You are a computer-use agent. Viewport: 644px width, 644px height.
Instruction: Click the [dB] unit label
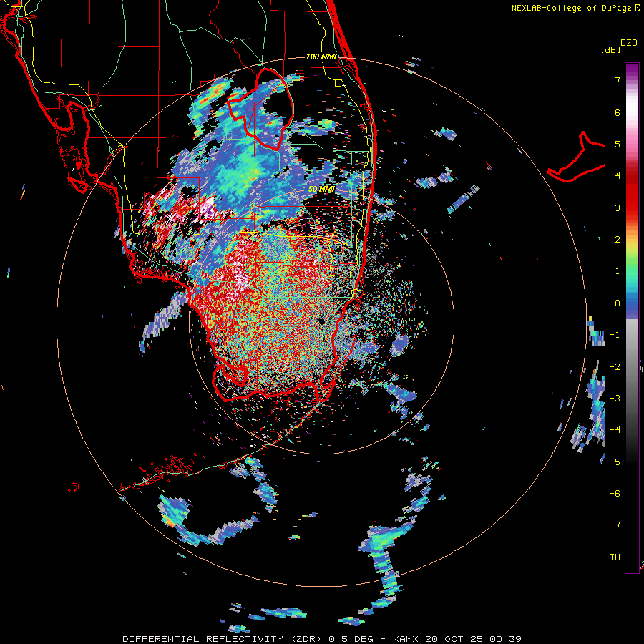click(x=611, y=49)
